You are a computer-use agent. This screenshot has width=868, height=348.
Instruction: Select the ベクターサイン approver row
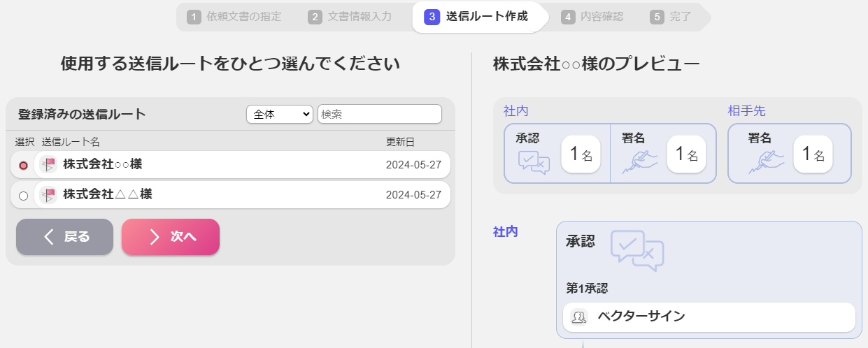pos(709,317)
